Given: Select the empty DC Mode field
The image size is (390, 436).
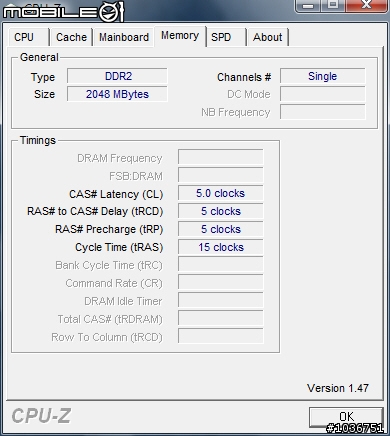Looking at the screenshot, I should pos(323,94).
